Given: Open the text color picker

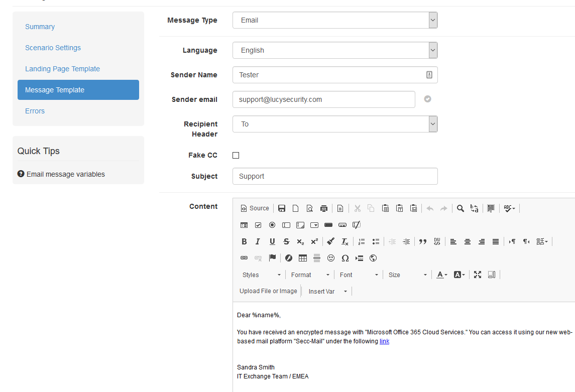Looking at the screenshot, I should [x=442, y=275].
